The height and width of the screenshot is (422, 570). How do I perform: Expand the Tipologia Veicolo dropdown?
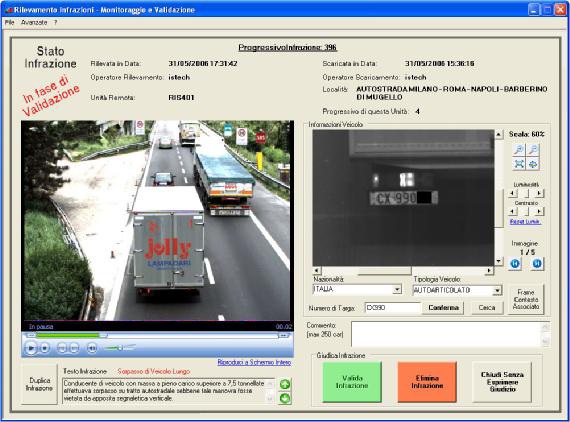point(497,290)
